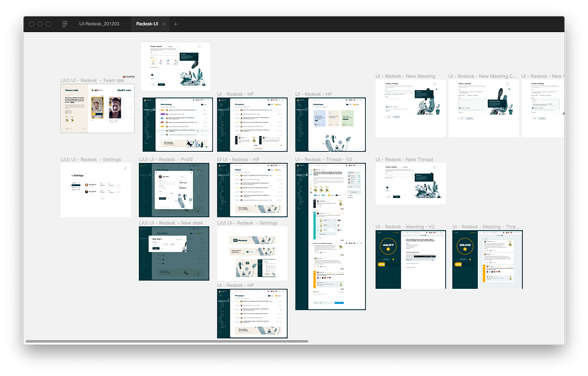Viewport: 588px width, 376px height.
Task: Click the New Meeting C... frame thumbnail
Action: click(484, 108)
